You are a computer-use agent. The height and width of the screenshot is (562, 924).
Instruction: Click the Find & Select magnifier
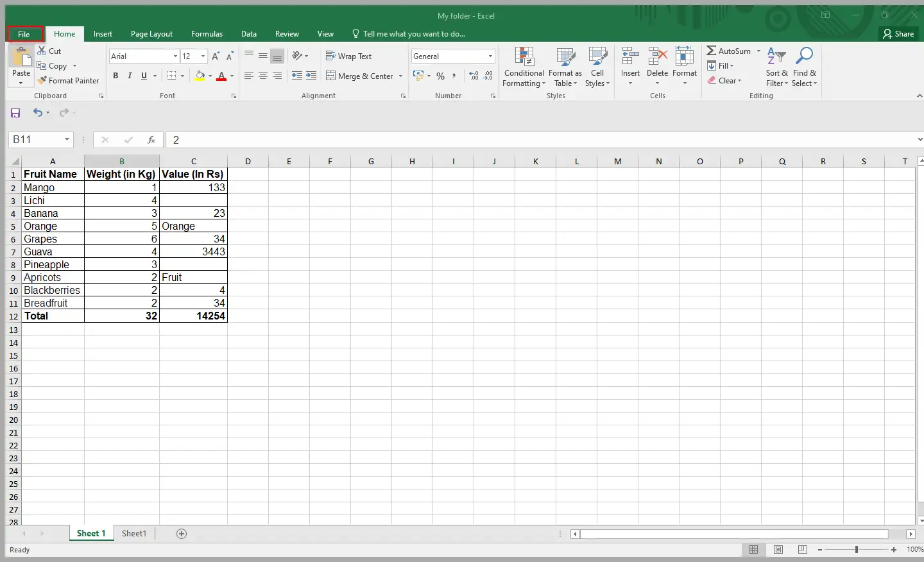pos(804,58)
